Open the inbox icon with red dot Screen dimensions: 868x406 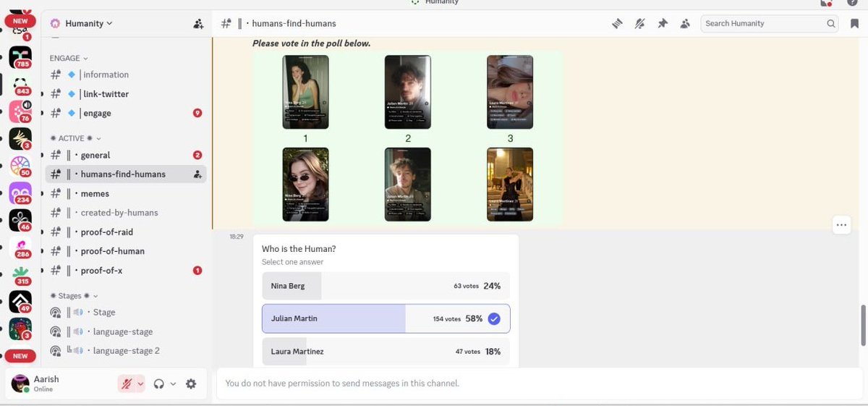[x=826, y=3]
